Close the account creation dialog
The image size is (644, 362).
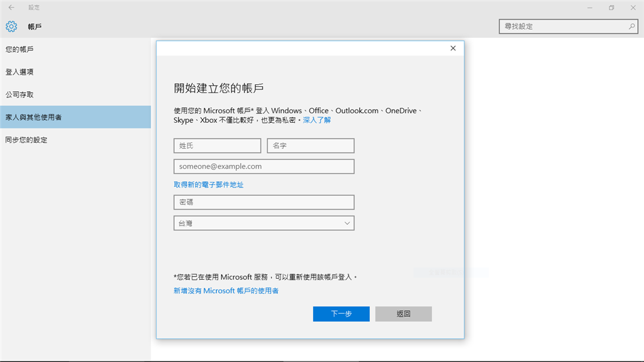tap(453, 48)
